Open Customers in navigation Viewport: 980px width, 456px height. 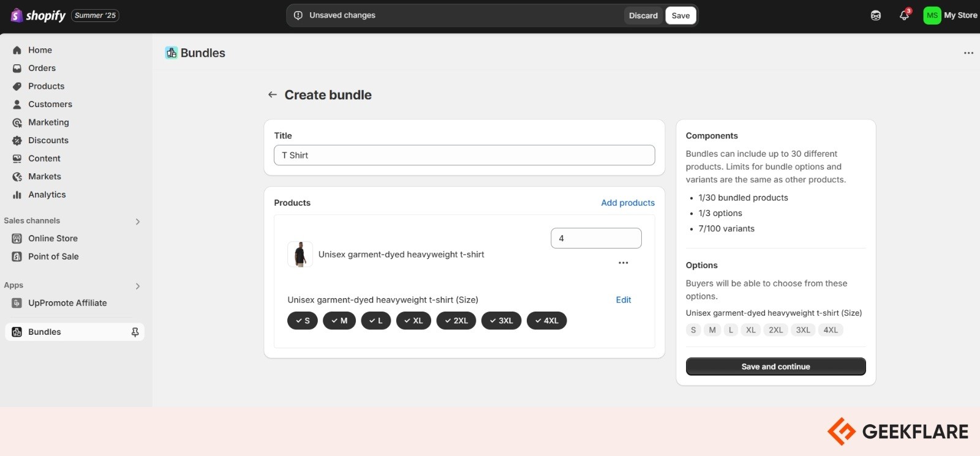click(50, 105)
